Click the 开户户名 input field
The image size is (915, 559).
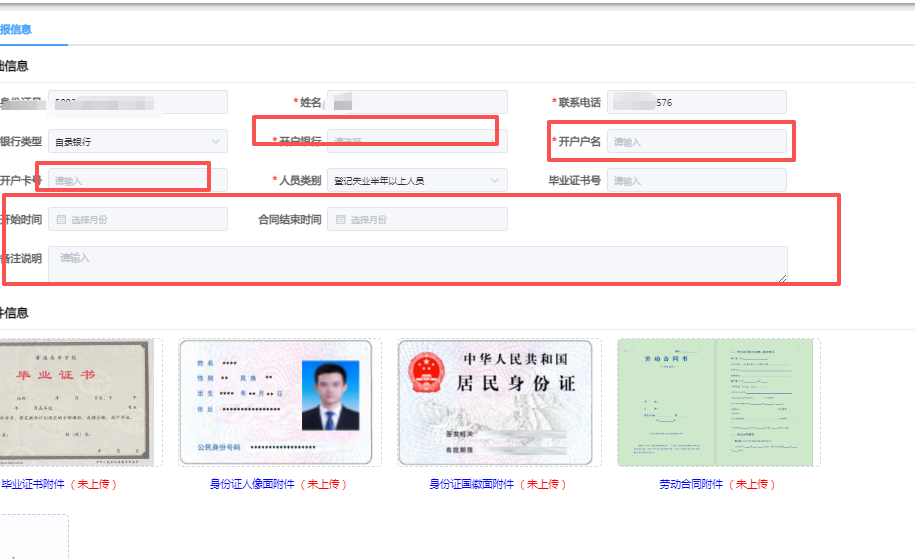(x=697, y=141)
